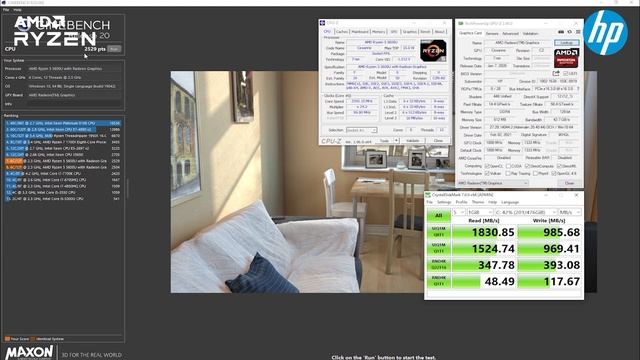Run the first SEQ1M Q8T1 test button
Image resolution: width=640 pixels, height=360 pixels.
tap(438, 232)
